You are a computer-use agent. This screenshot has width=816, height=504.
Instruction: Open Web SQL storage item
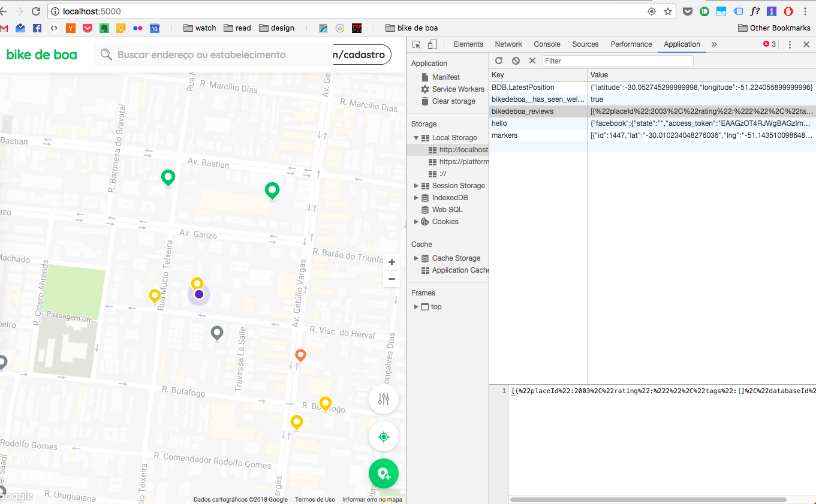pos(441,210)
